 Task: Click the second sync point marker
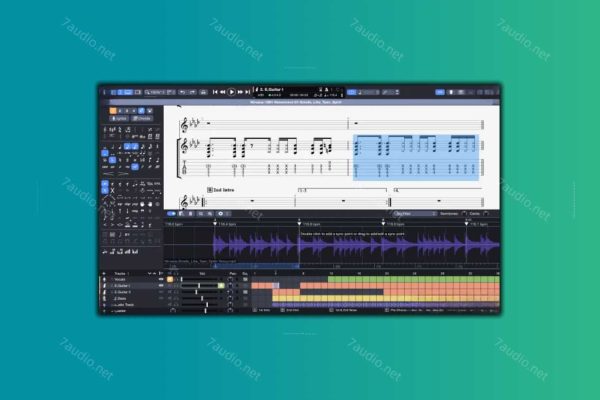(299, 223)
